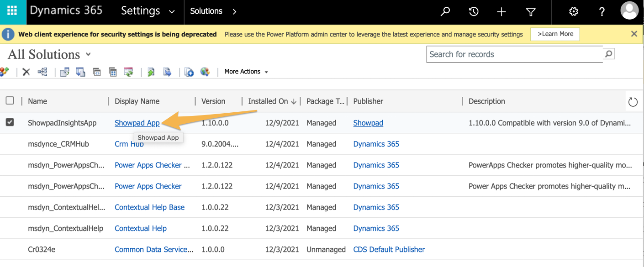Open the All Solutions view dropdown
The height and width of the screenshot is (267, 644).
(88, 54)
